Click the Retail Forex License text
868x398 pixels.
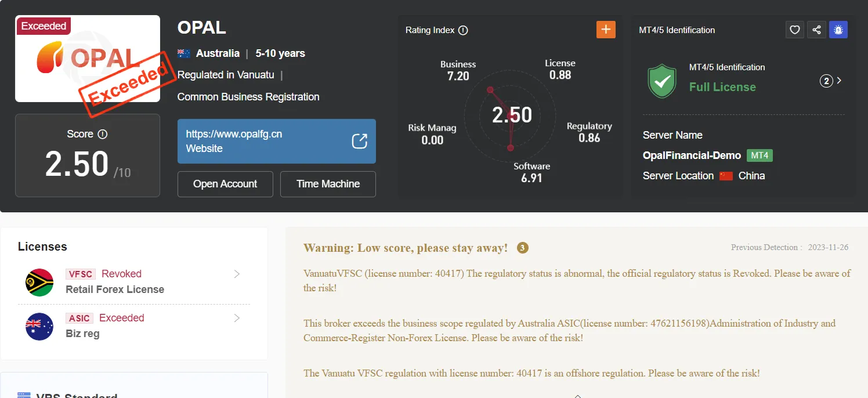coord(115,290)
